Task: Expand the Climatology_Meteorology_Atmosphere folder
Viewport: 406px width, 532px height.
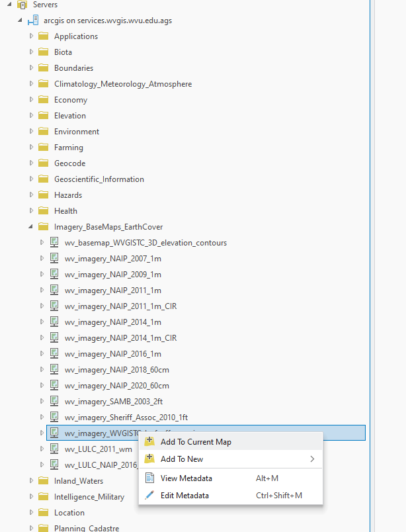Action: pyautogui.click(x=31, y=83)
